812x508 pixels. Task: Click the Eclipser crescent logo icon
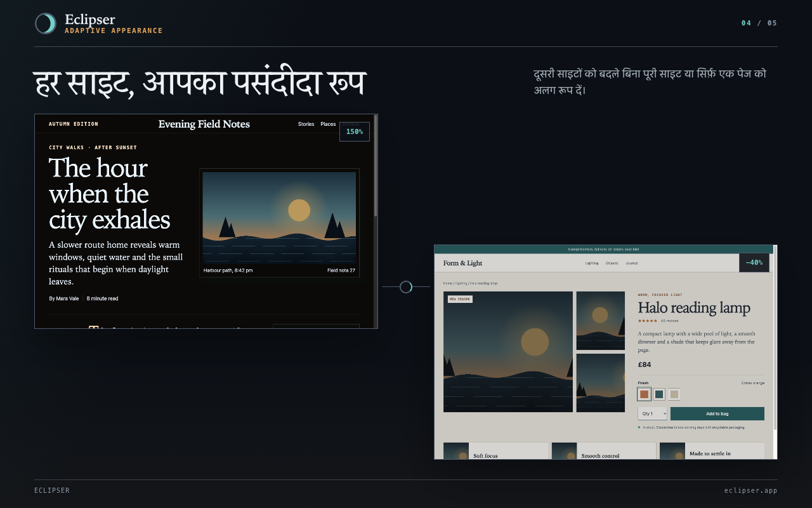tap(46, 23)
